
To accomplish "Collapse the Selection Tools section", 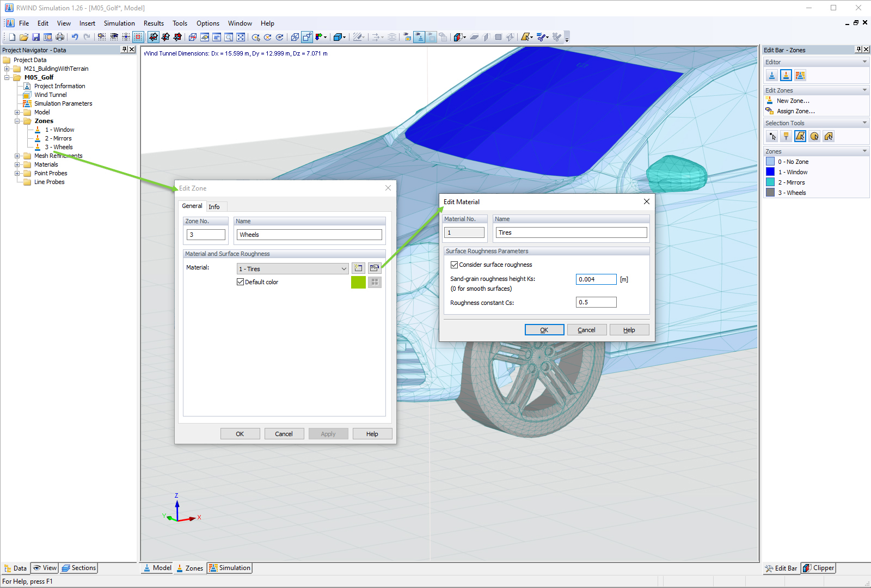I will click(863, 122).
